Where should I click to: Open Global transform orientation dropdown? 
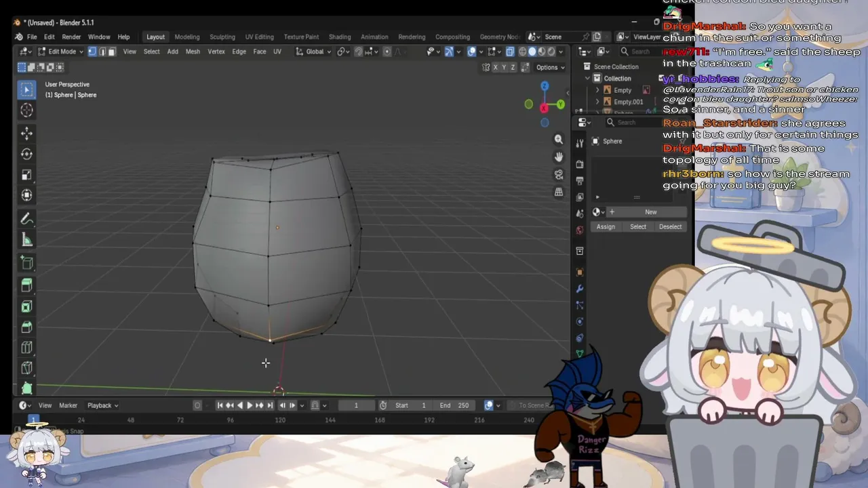pyautogui.click(x=313, y=52)
